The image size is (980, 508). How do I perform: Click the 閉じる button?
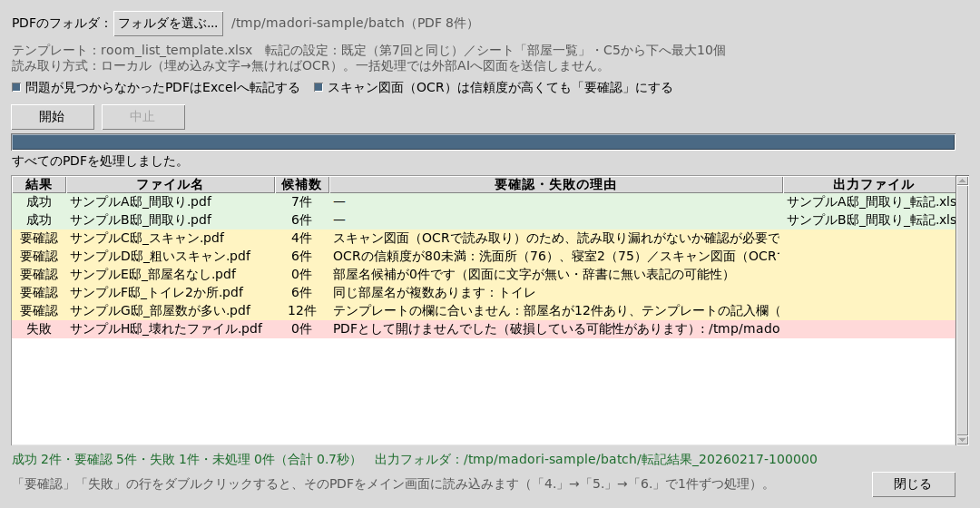tap(913, 484)
